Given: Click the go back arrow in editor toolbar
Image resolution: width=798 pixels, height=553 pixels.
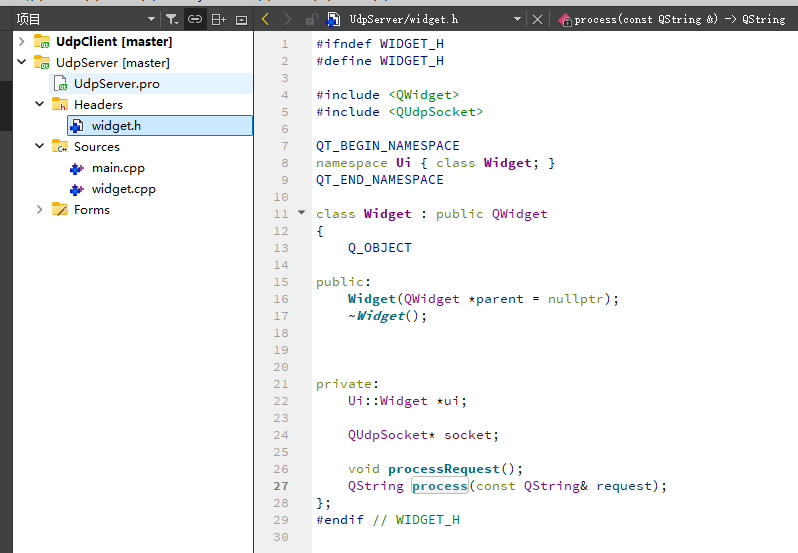Looking at the screenshot, I should [265, 19].
